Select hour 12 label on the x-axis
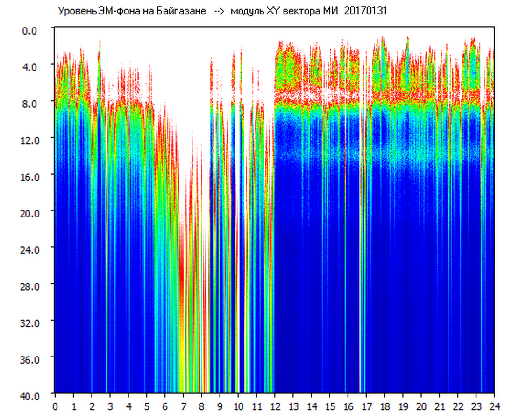The image size is (512, 420). point(275,406)
